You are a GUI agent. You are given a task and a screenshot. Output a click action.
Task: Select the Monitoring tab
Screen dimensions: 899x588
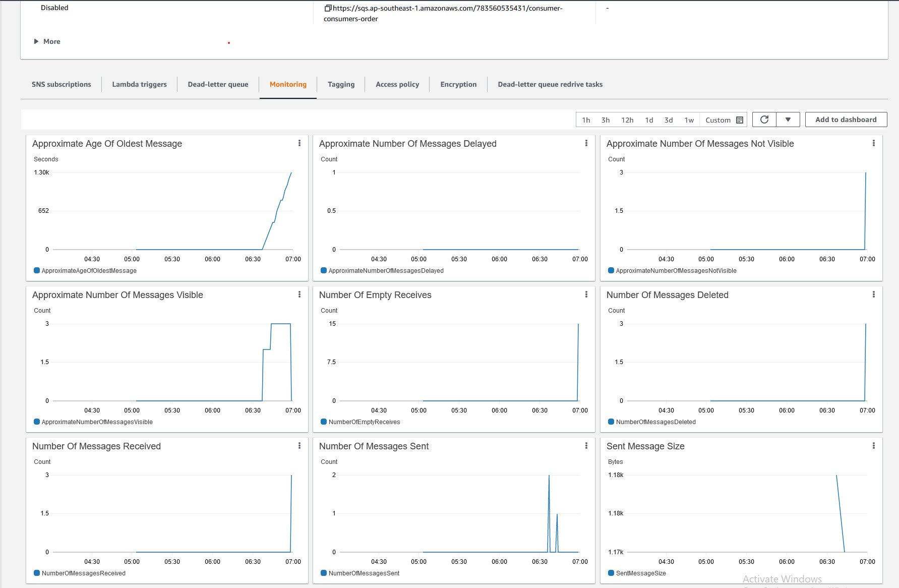coord(288,84)
